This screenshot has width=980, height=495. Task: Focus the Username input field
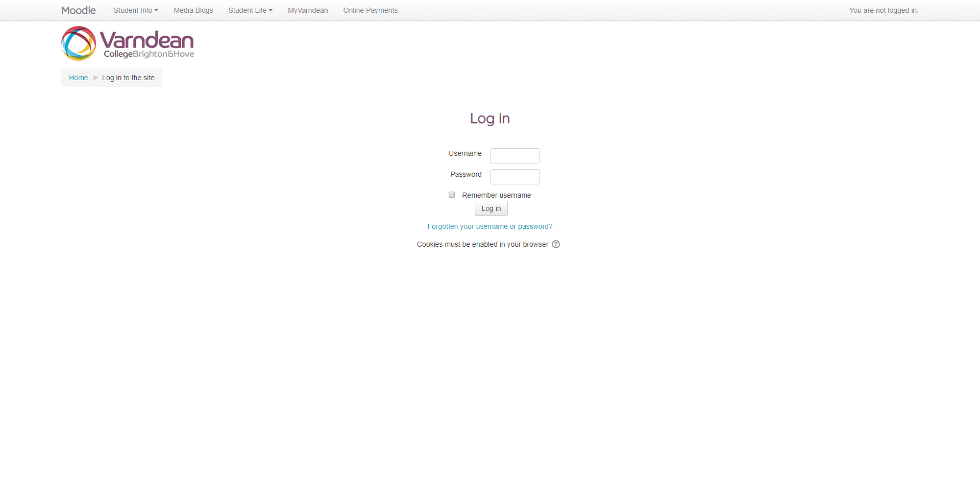(x=515, y=156)
